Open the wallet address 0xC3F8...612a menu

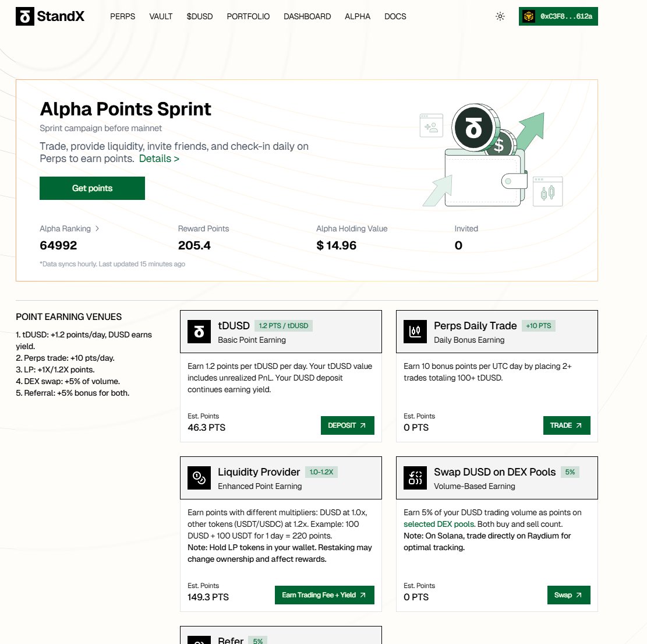click(558, 16)
